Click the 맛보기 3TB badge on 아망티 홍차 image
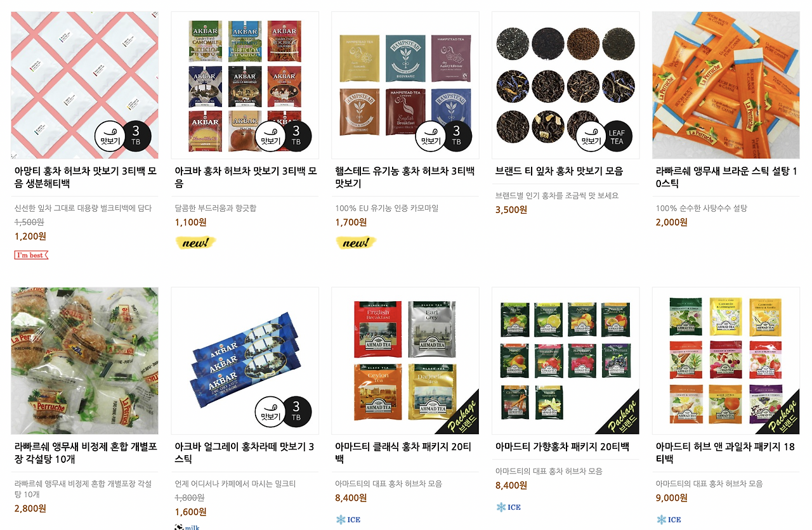The image size is (812, 530). coord(123,137)
